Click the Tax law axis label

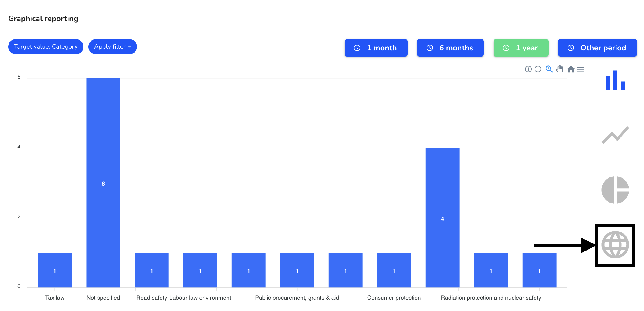tap(55, 298)
